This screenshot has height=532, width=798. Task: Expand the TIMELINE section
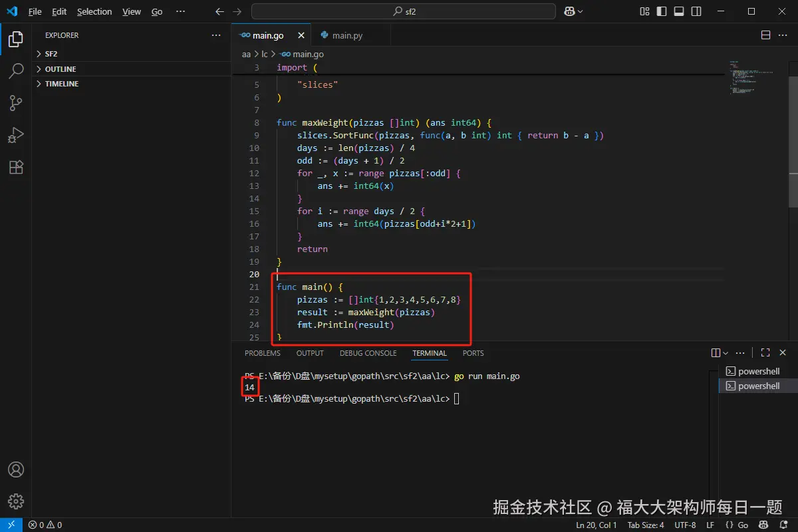click(x=131, y=84)
